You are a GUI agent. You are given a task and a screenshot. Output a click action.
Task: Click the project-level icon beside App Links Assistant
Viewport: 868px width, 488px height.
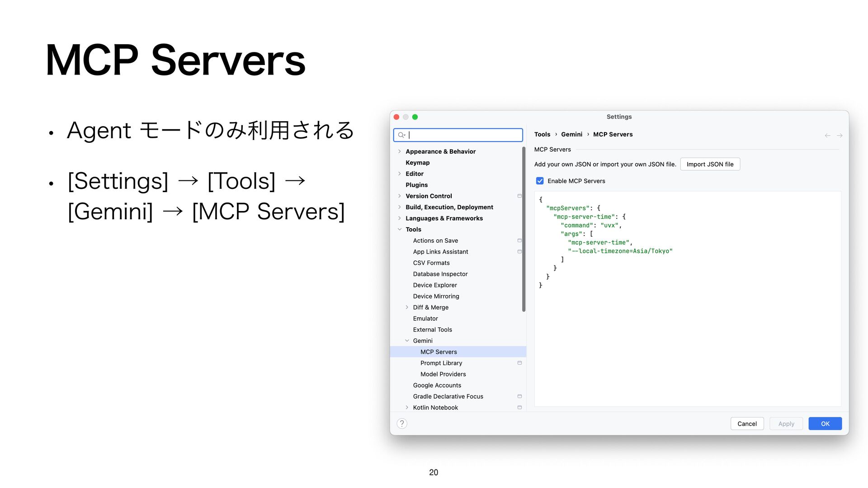tap(519, 252)
